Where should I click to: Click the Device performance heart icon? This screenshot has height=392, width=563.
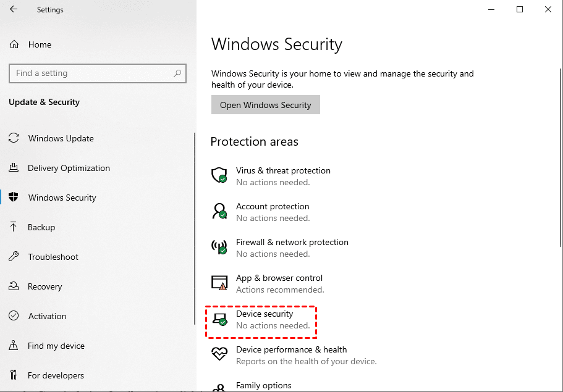[219, 354]
